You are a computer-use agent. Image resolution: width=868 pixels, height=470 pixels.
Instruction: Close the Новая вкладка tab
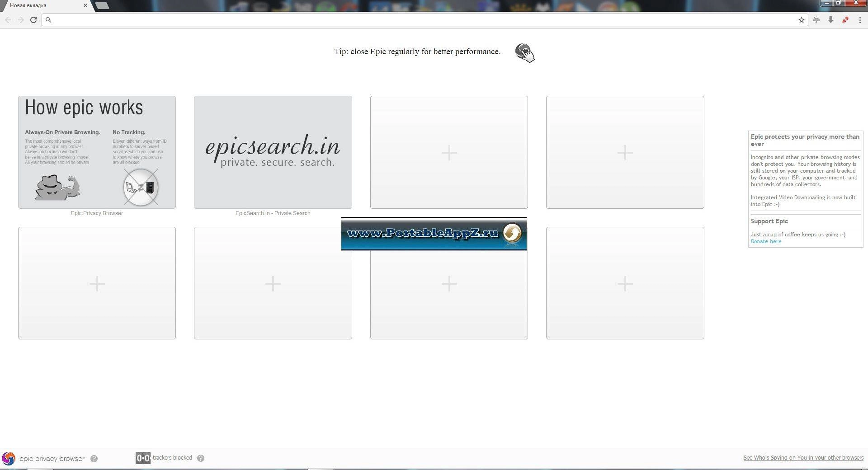85,5
